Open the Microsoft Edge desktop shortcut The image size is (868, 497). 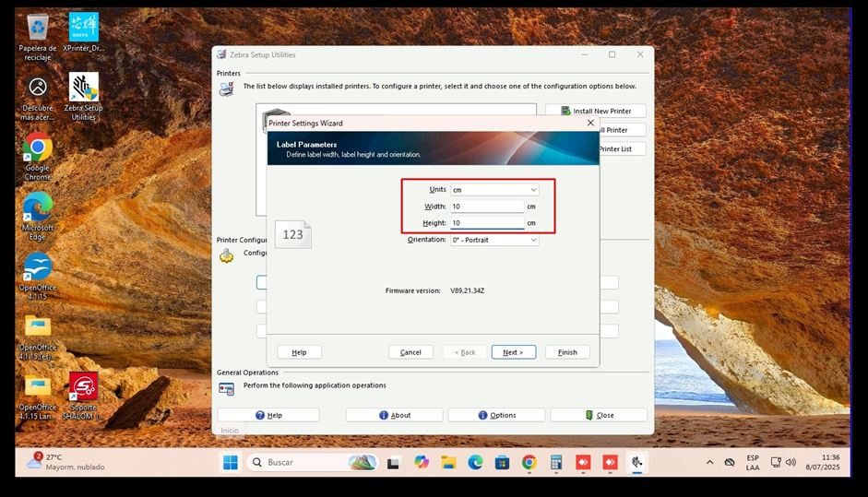(38, 207)
